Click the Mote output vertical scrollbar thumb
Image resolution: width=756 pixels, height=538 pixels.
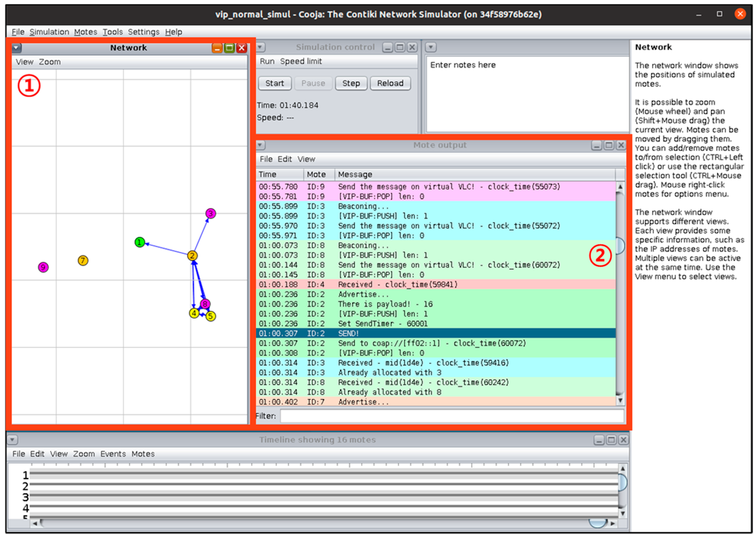coord(620,246)
